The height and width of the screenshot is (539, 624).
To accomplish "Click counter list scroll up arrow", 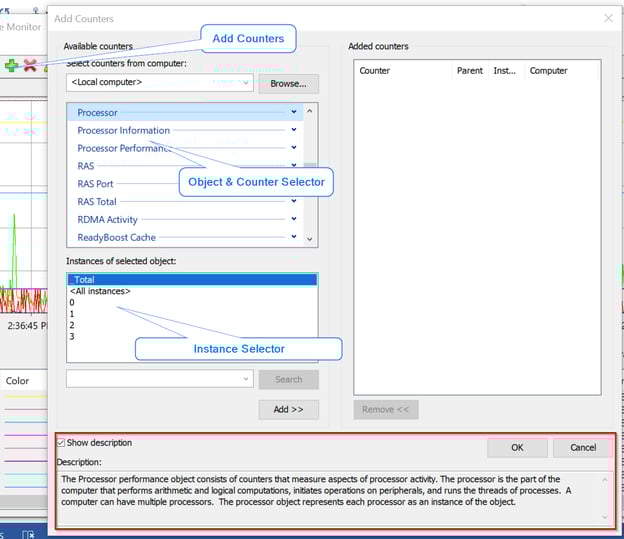I will (x=310, y=112).
